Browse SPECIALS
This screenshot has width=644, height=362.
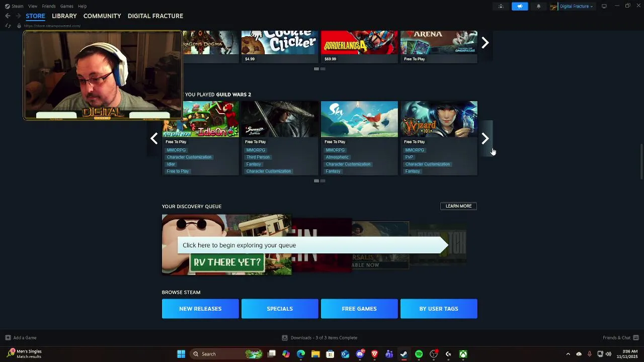[280, 309]
